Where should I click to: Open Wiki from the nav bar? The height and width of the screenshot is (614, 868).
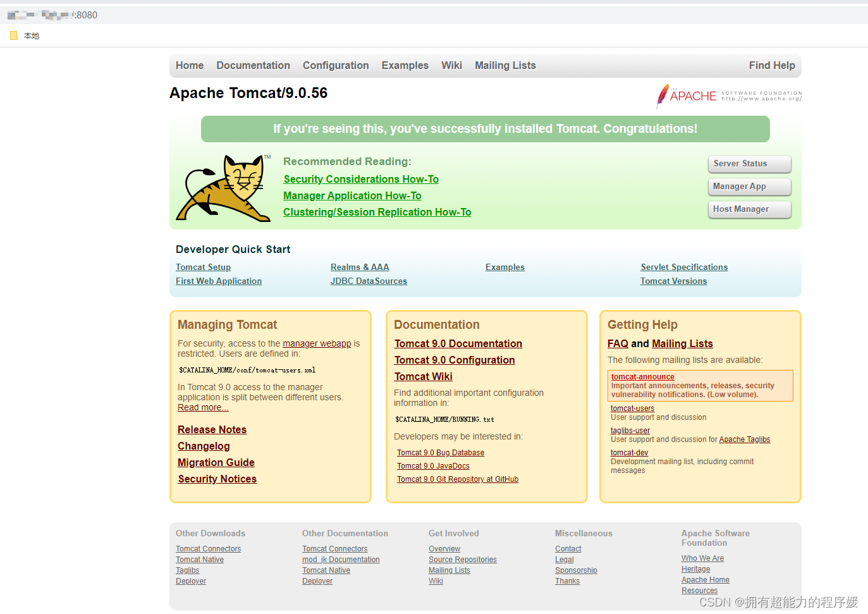click(451, 65)
